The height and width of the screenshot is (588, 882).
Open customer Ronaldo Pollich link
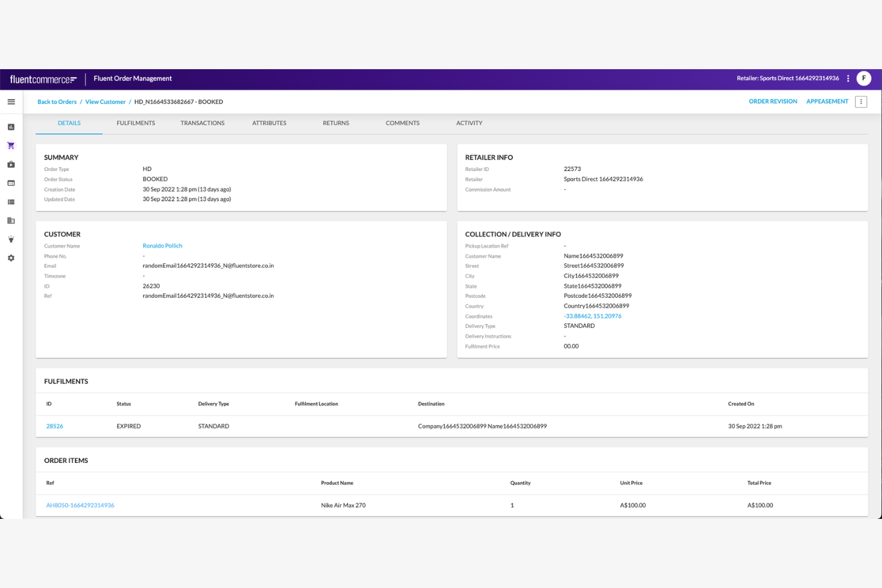coord(162,245)
